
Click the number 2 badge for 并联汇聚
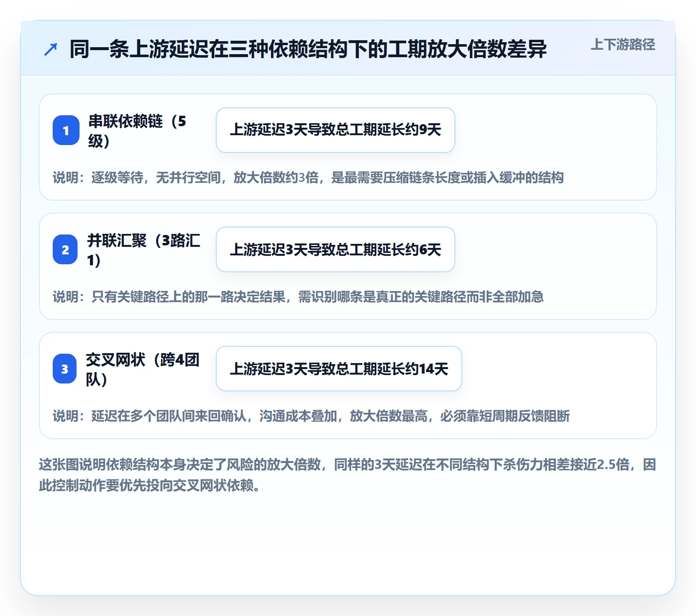tap(65, 249)
